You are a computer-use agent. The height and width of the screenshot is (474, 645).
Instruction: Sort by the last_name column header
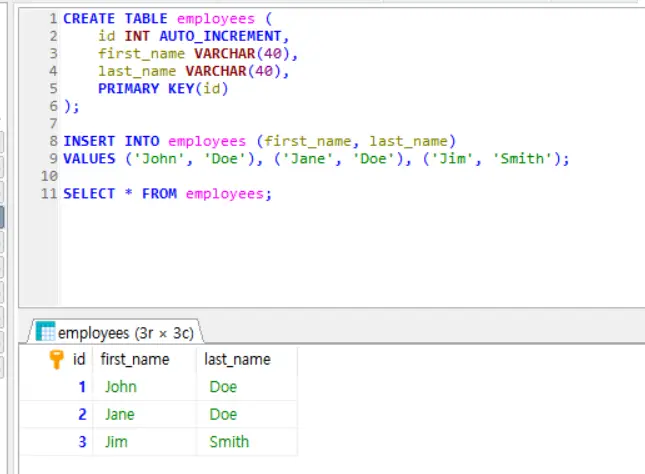tap(237, 360)
